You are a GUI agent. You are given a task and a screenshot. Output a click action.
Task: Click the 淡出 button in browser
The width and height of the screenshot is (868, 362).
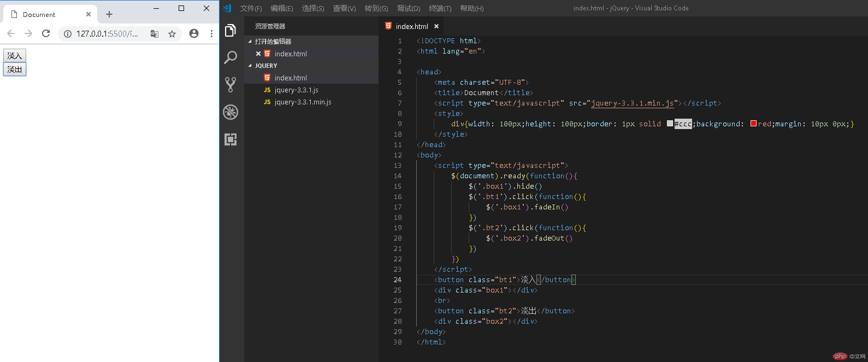(x=15, y=69)
